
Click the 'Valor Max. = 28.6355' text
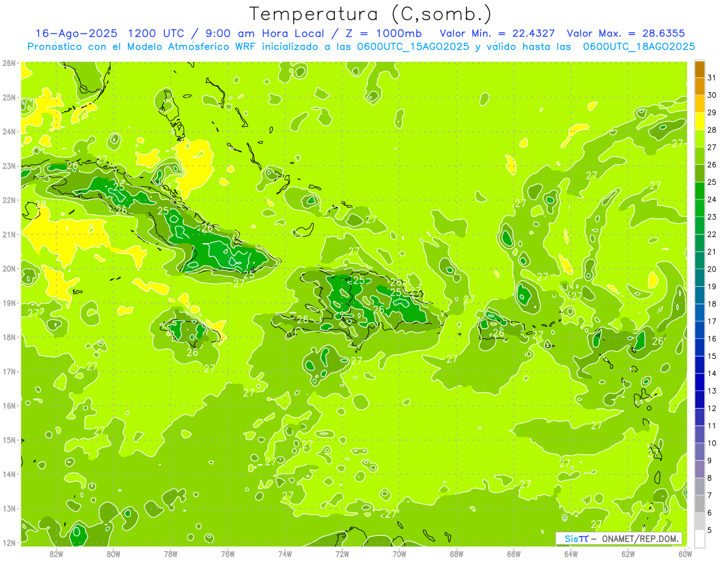point(626,33)
